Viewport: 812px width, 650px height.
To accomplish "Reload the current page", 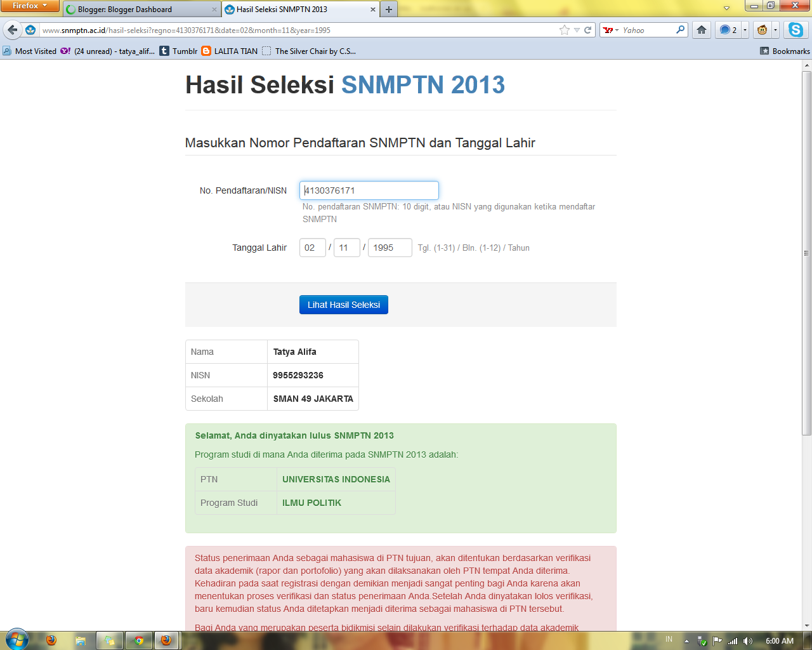I will point(588,30).
